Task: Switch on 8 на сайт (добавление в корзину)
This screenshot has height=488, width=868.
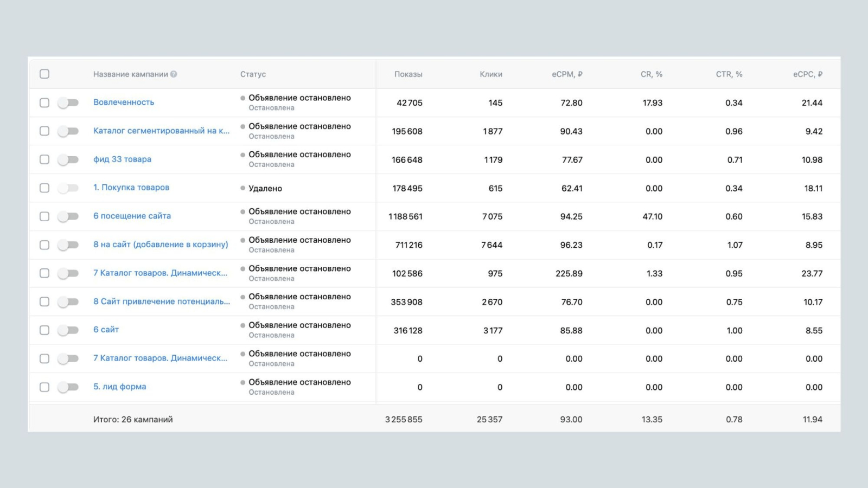Action: (68, 245)
